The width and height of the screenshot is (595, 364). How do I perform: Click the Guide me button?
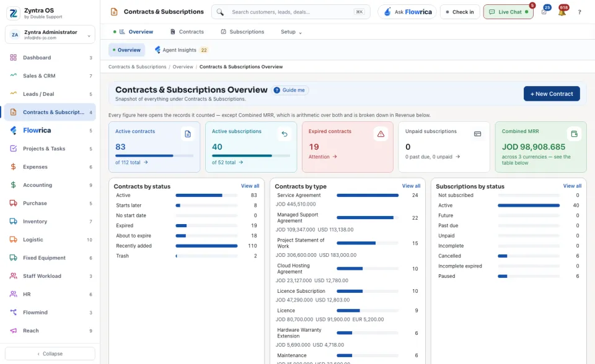290,90
